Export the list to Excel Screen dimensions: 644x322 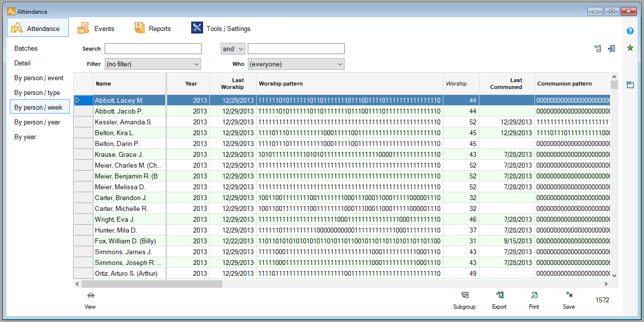coord(499,295)
